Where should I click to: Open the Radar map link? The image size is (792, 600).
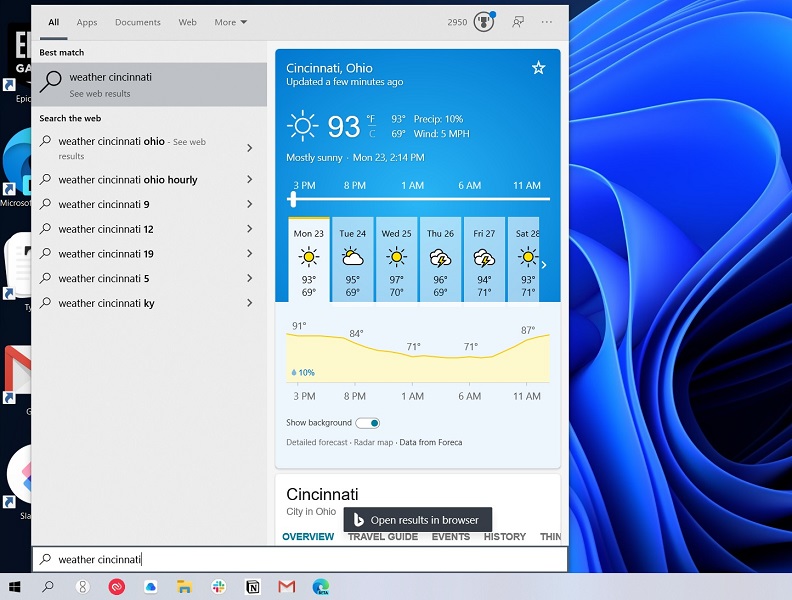373,442
